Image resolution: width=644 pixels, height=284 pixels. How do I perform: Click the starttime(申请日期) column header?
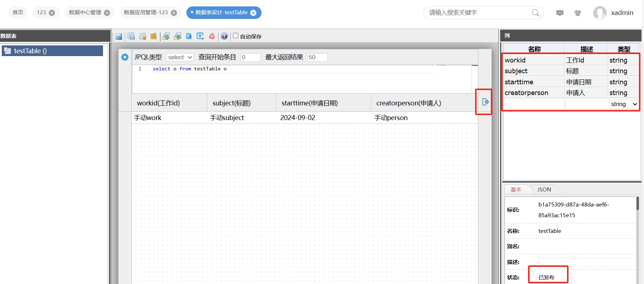point(324,103)
